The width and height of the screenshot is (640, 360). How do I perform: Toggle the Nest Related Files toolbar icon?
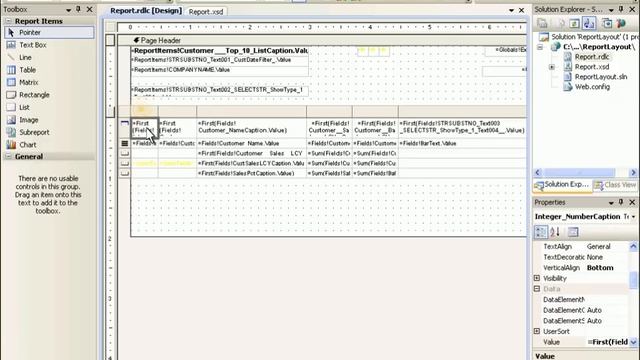(x=589, y=24)
